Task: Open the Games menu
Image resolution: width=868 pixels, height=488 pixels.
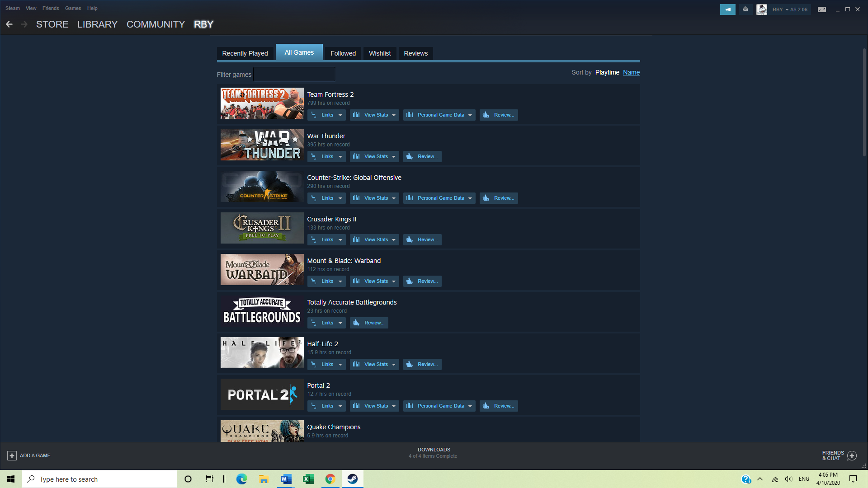Action: tap(73, 8)
